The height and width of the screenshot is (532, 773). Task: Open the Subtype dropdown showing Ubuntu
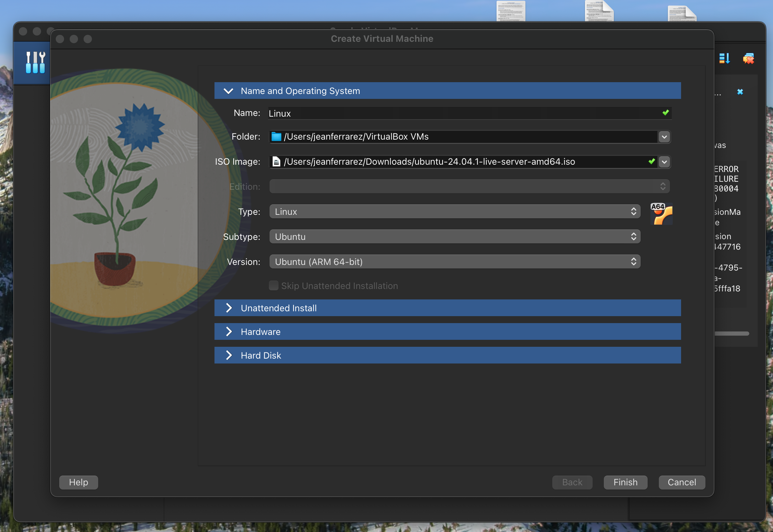pyautogui.click(x=455, y=237)
